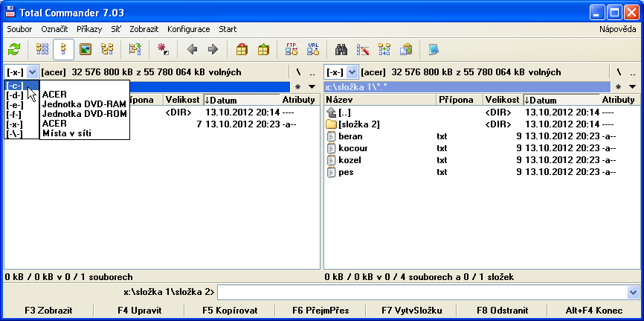Sort right panel by Velikost column
644x321 pixels.
pyautogui.click(x=503, y=100)
